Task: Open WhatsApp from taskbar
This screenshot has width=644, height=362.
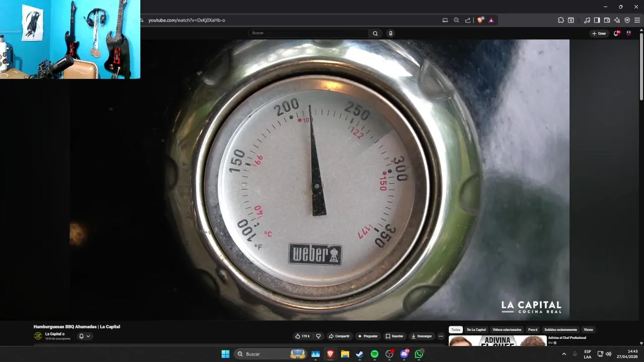Action: pos(419,354)
